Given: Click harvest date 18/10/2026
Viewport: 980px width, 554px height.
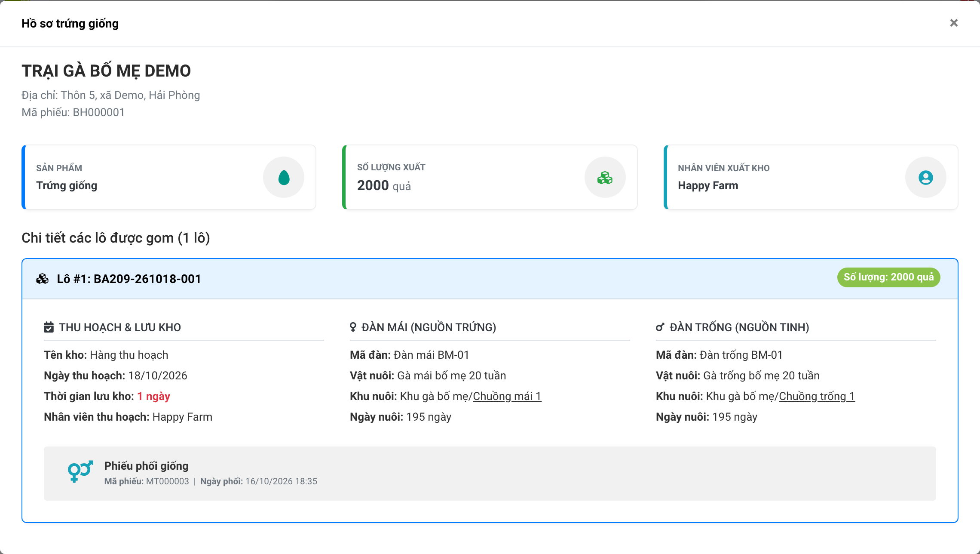Looking at the screenshot, I should [x=158, y=375].
